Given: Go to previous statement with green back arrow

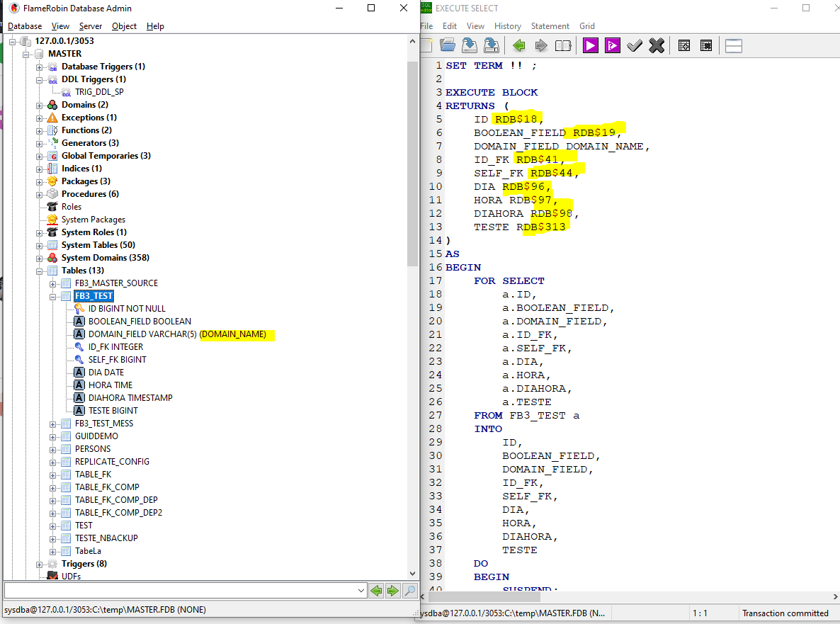Looking at the screenshot, I should point(518,45).
